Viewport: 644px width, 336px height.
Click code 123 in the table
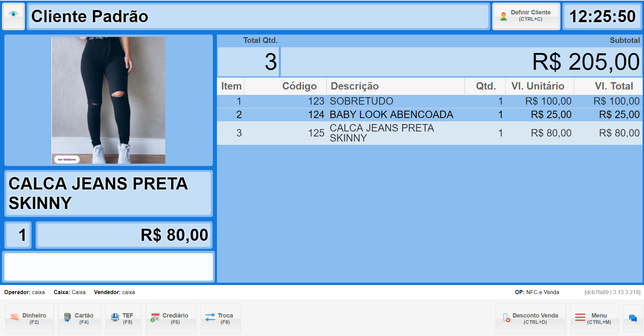tap(316, 101)
